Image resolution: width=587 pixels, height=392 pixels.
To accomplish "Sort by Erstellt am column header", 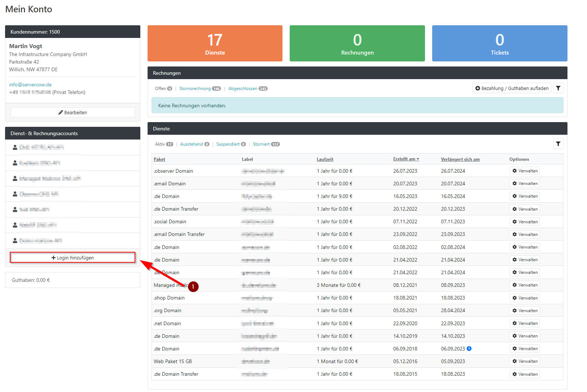I will click(x=406, y=159).
